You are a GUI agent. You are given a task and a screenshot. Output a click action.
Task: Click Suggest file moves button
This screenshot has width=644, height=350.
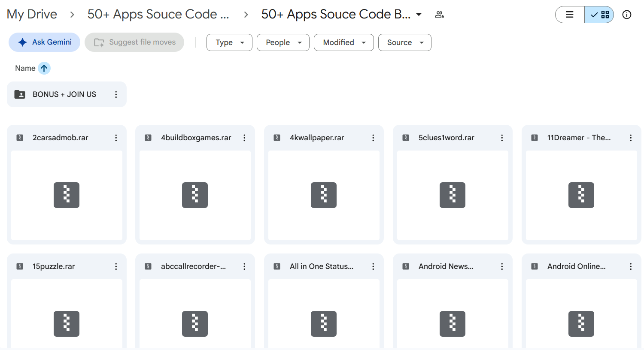(x=134, y=42)
